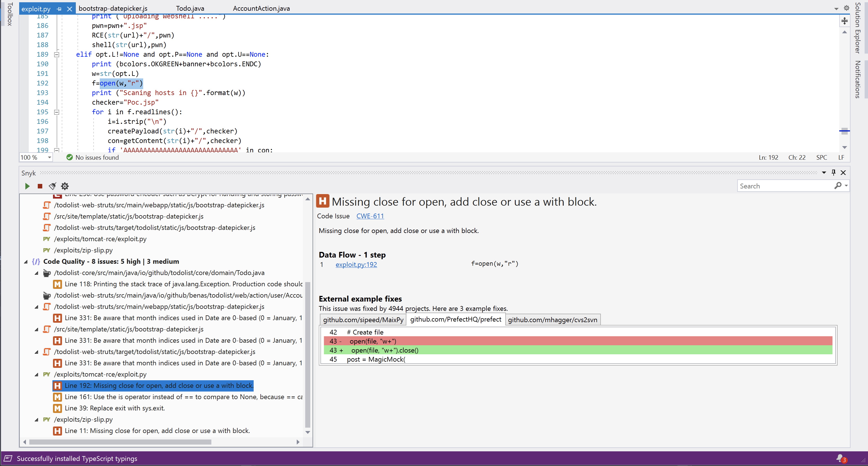This screenshot has height=466, width=868.
Task: Stop the Snyk scan with the red square
Action: click(40, 186)
